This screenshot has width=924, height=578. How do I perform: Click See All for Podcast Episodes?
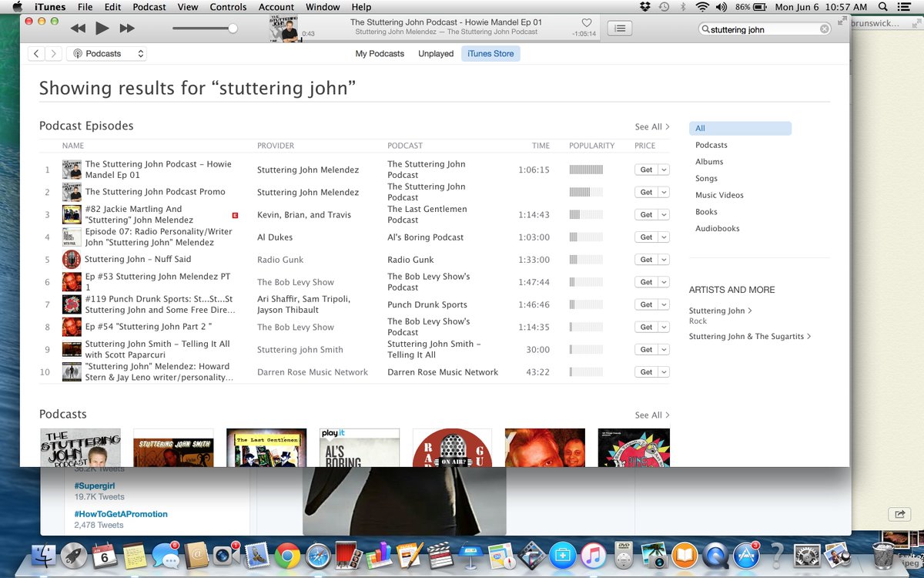652,127
